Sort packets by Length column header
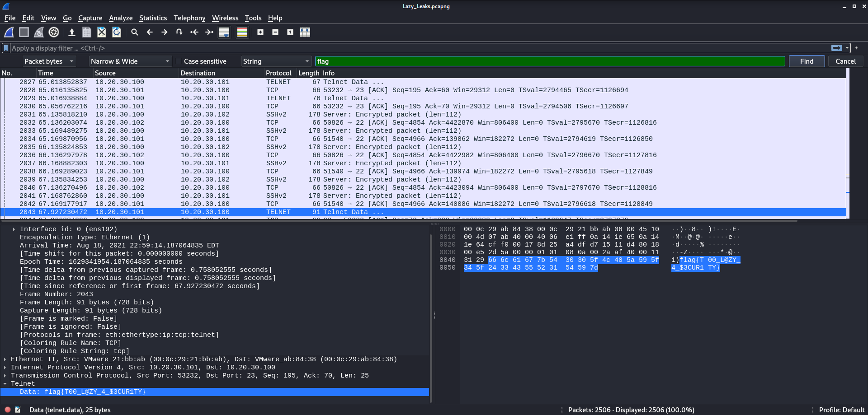 coord(309,73)
